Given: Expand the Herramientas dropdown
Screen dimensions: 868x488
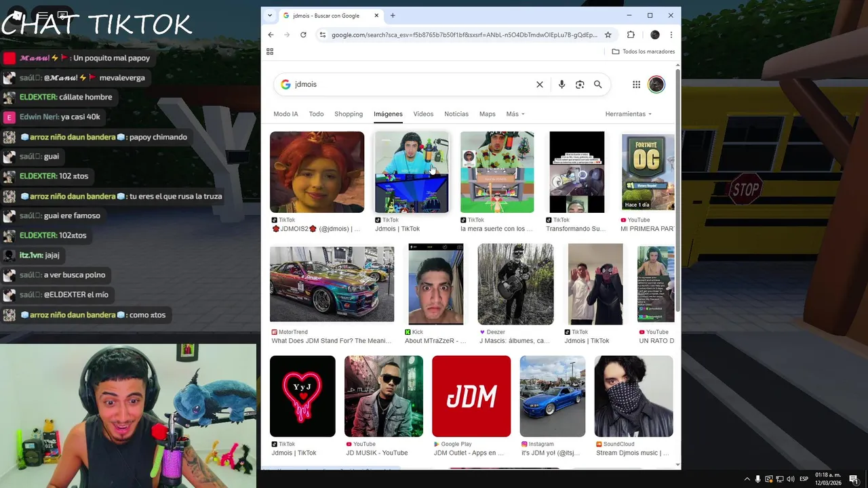Looking at the screenshot, I should [x=629, y=114].
